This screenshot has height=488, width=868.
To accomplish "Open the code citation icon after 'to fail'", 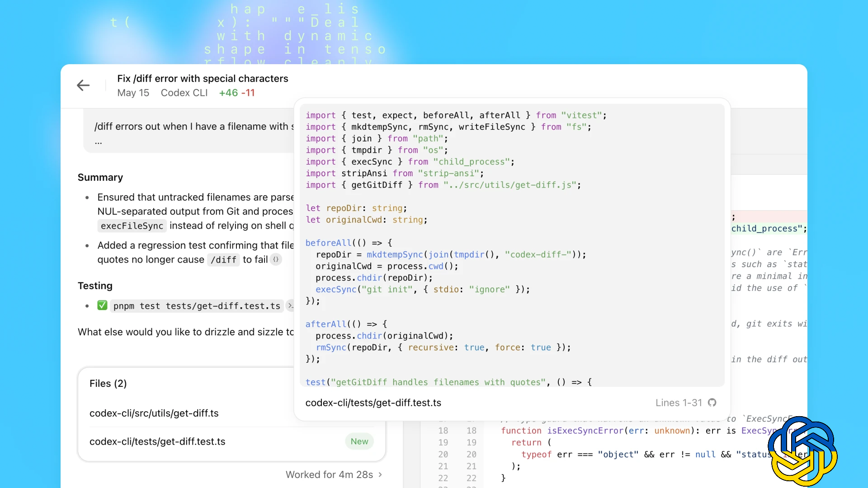I will [276, 259].
